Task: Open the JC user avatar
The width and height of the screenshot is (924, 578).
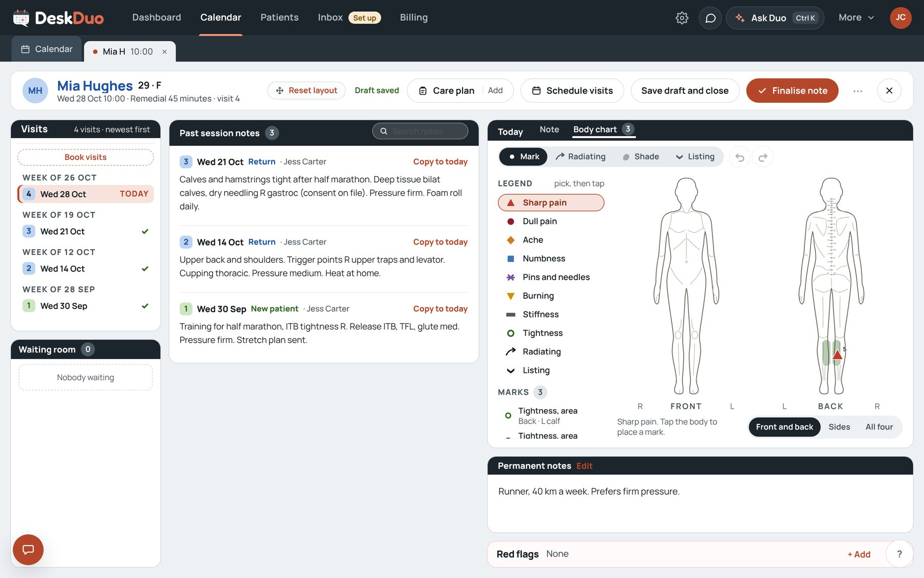Action: coord(900,17)
